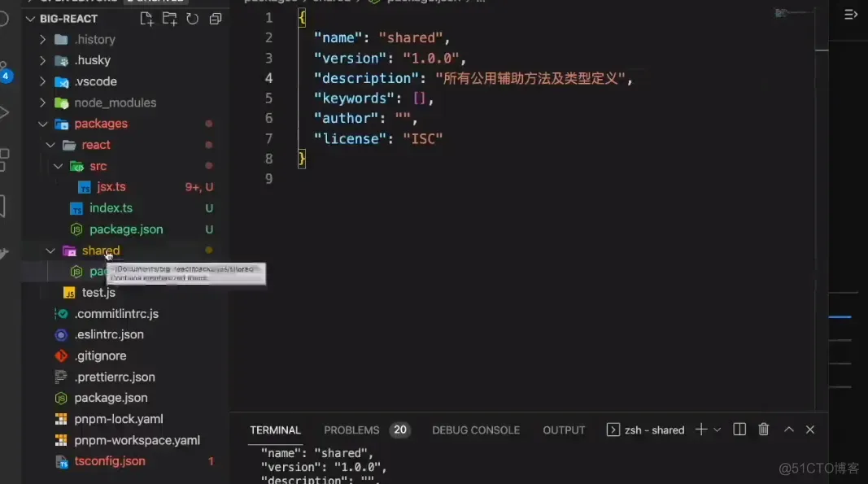The image size is (868, 484).
Task: Click the top-right editor layout icon
Action: click(x=850, y=15)
